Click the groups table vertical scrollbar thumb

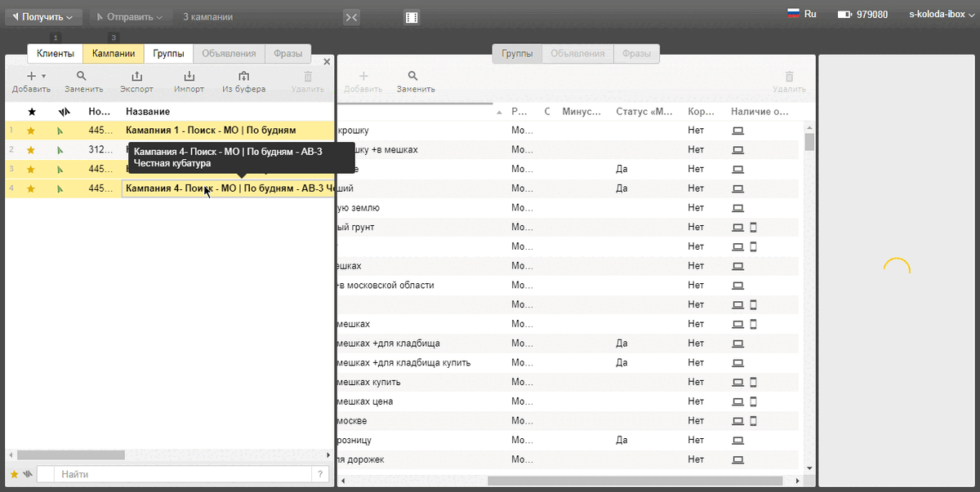click(809, 142)
